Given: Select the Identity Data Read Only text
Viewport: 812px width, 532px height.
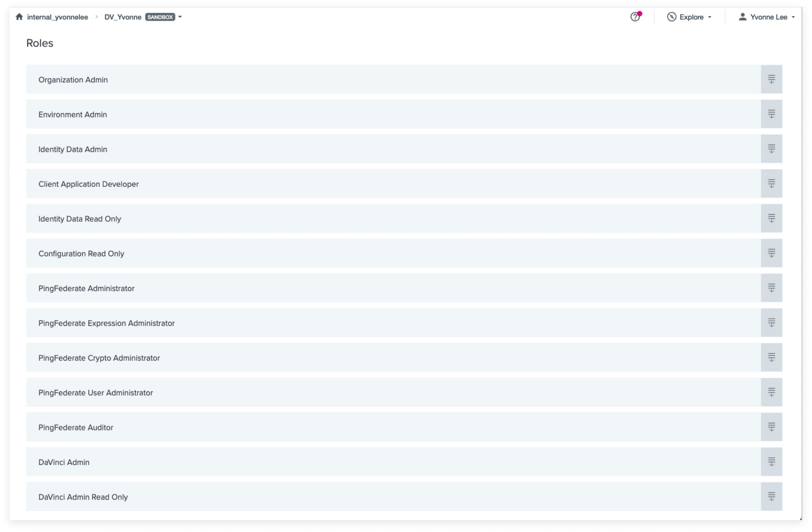Looking at the screenshot, I should click(x=80, y=219).
